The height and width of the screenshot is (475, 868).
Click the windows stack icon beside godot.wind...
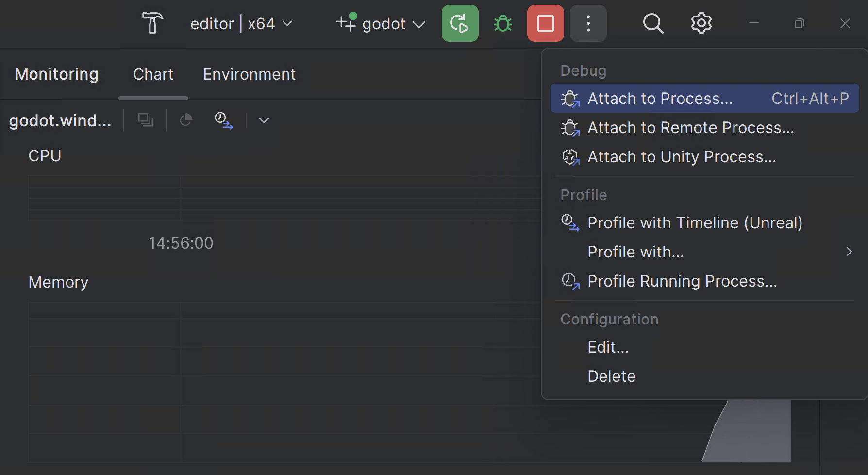145,120
